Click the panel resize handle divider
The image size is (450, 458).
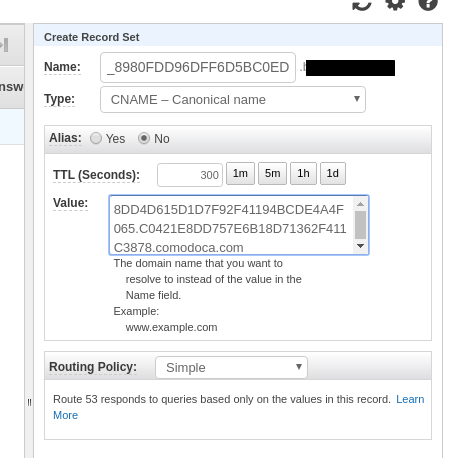coord(29,402)
